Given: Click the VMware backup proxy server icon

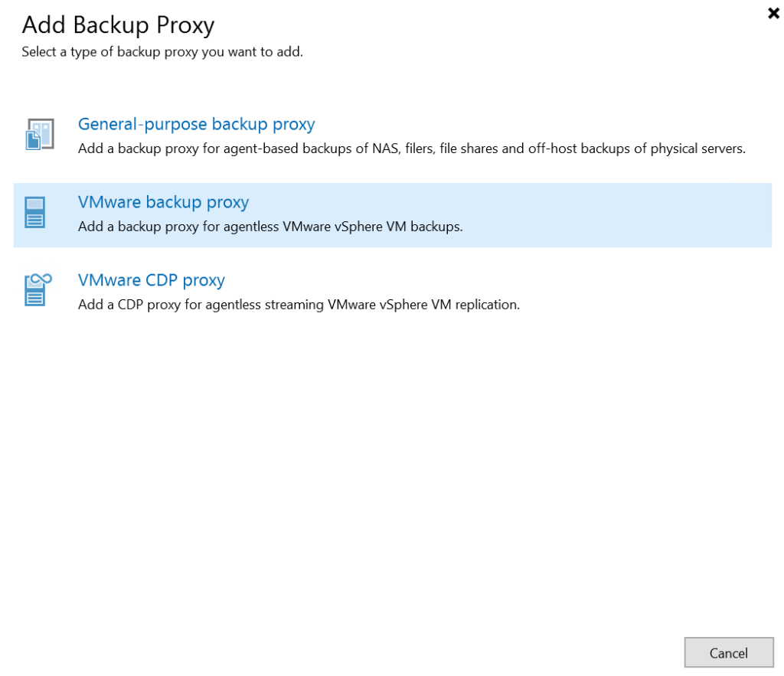Looking at the screenshot, I should tap(35, 213).
